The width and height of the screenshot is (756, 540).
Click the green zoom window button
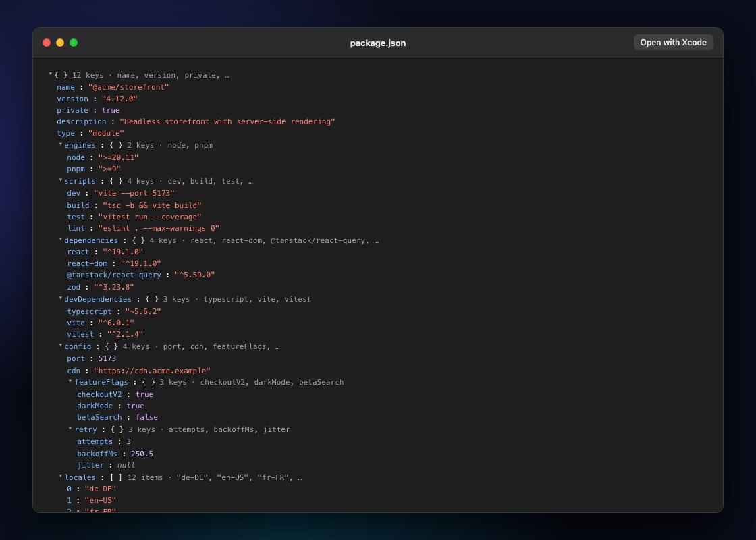74,43
